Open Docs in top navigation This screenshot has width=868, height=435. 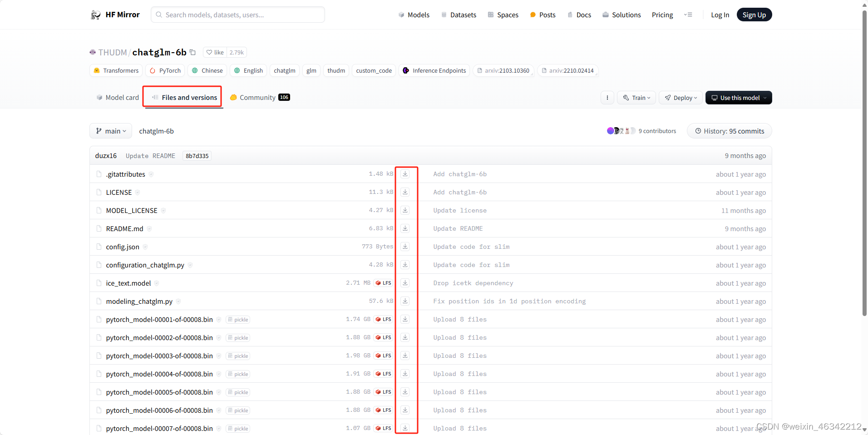click(x=579, y=15)
